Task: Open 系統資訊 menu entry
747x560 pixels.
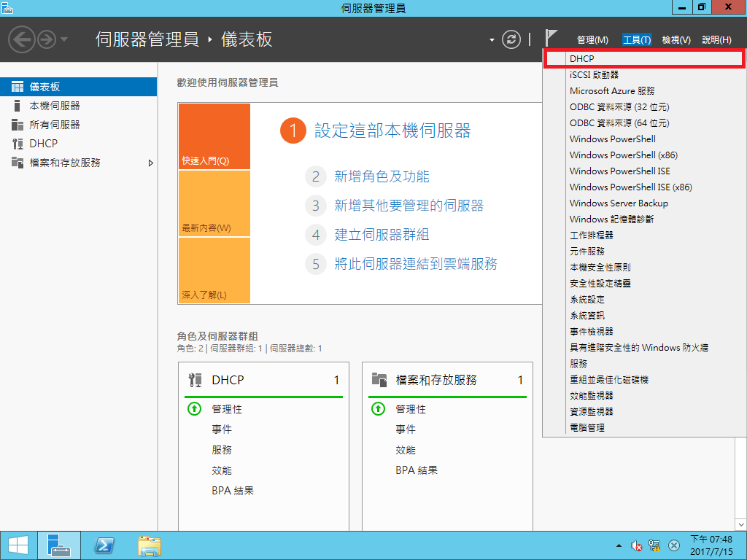Action: (x=645, y=316)
